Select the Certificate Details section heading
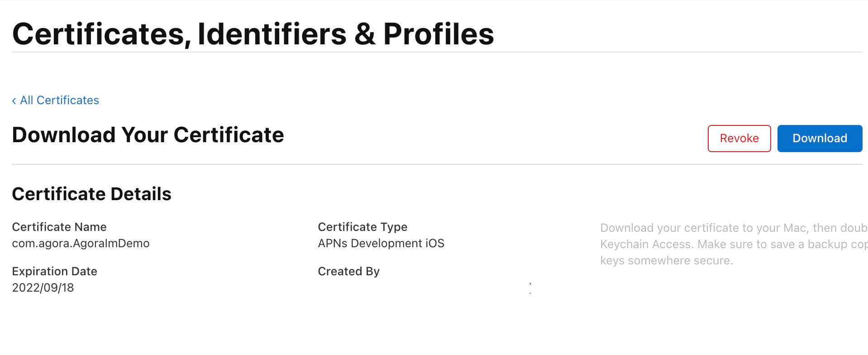Viewport: 868px width, 355px height. point(91,194)
